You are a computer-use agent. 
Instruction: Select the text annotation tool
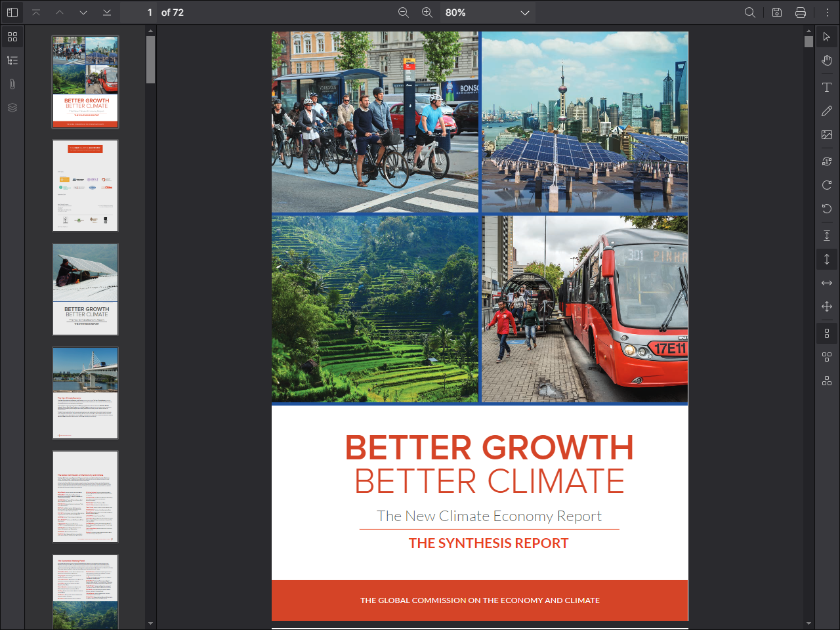coord(827,87)
